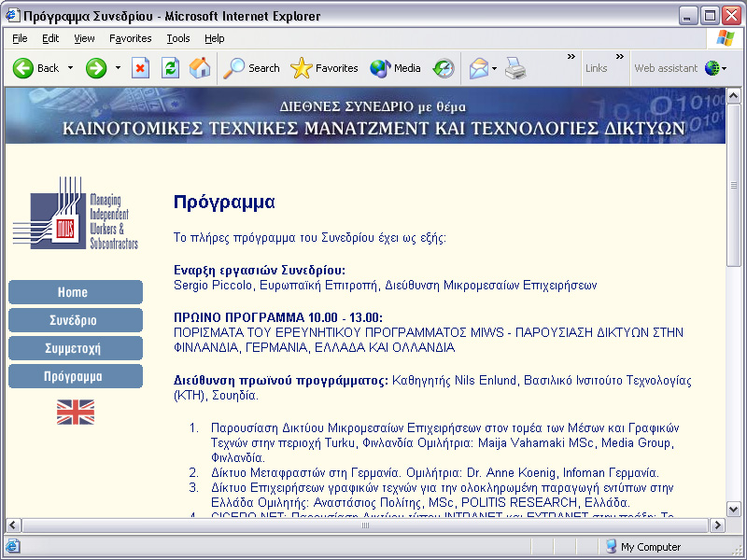Screen dimensions: 747x560
Task: Open the Favorites menu
Action: 130,38
